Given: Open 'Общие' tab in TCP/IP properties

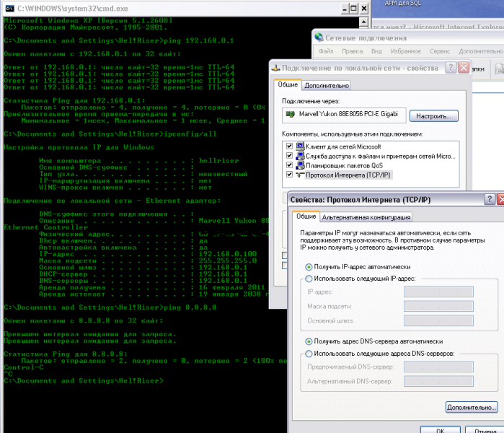Looking at the screenshot, I should click(x=306, y=216).
